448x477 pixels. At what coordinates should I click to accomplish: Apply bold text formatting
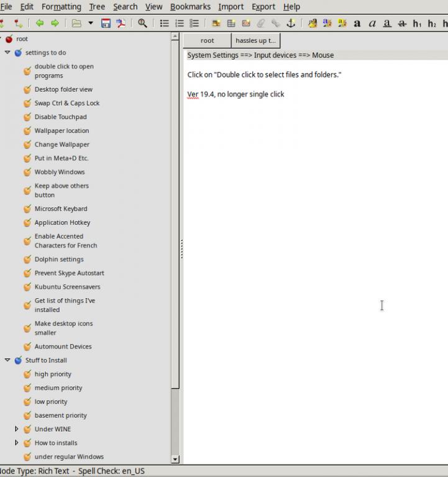tap(357, 24)
